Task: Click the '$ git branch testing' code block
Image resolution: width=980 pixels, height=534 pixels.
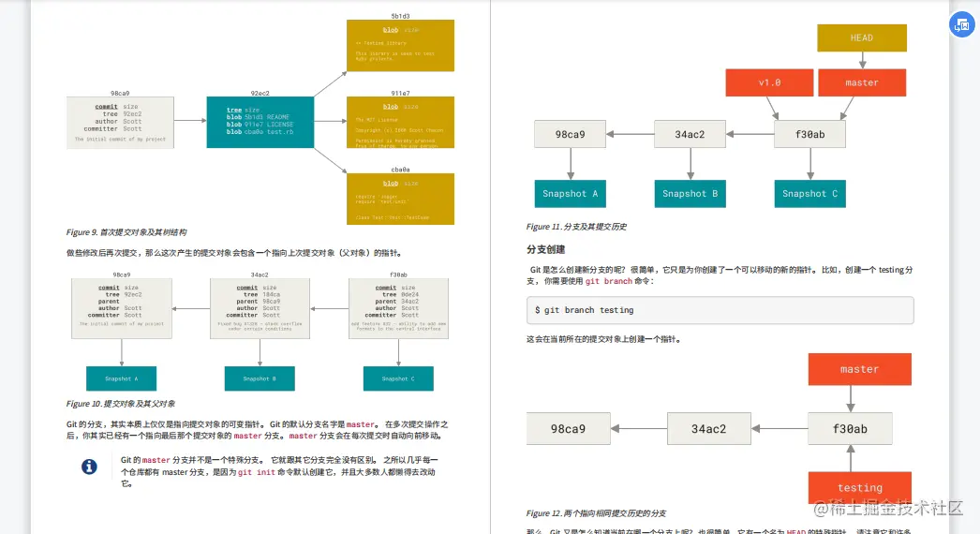Action: (x=720, y=310)
